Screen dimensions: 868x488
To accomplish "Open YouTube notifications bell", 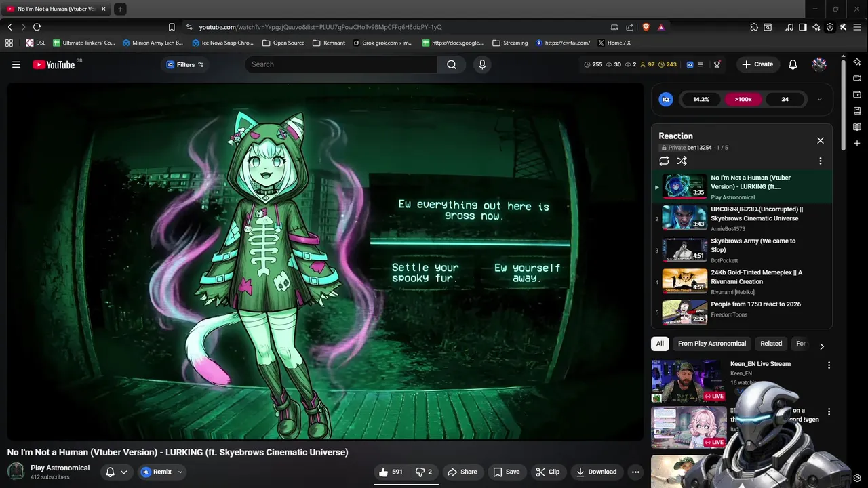I will 793,64.
